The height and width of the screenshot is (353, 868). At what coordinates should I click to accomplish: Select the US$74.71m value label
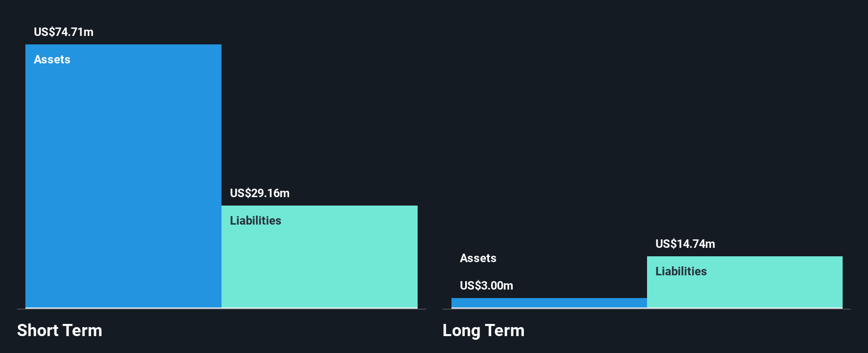(x=63, y=32)
